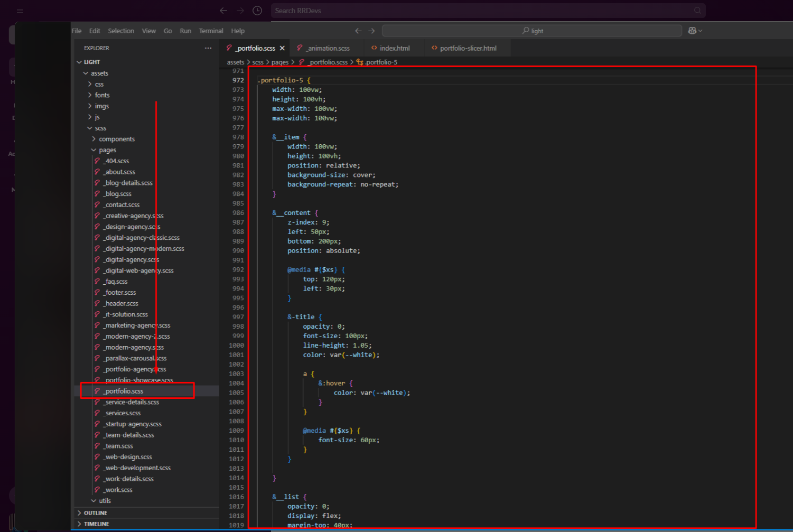Screen dimensions: 793x532
Task: Open _work-details.scss file
Action: point(129,479)
